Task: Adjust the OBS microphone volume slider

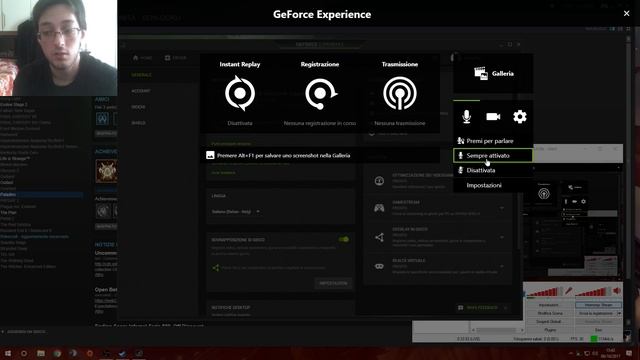Action: [544, 292]
